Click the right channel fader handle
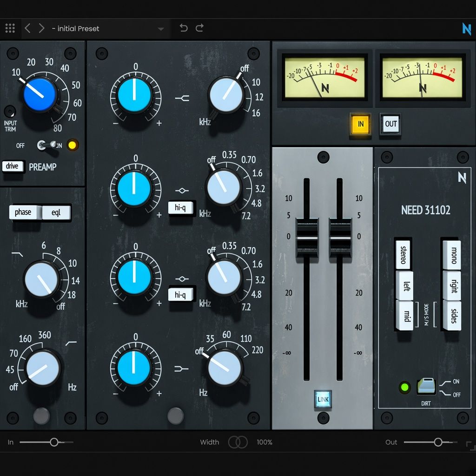 (340, 238)
